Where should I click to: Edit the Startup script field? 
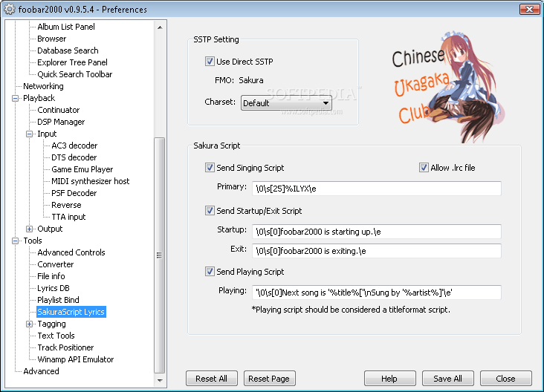377,232
